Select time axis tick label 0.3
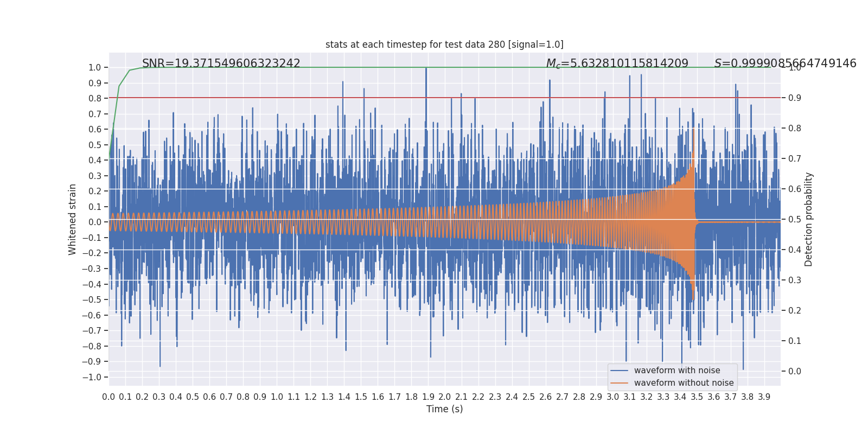This screenshot has height=434, width=868. (159, 397)
